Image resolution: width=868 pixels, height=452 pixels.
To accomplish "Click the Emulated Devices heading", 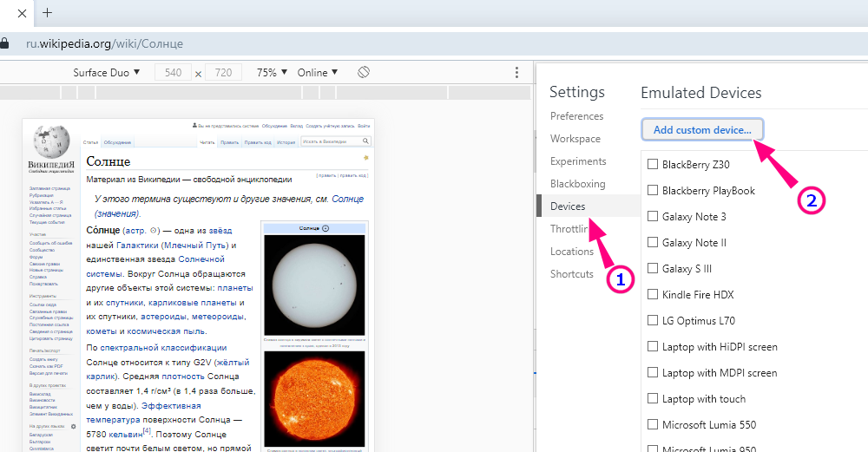I will click(x=700, y=93).
